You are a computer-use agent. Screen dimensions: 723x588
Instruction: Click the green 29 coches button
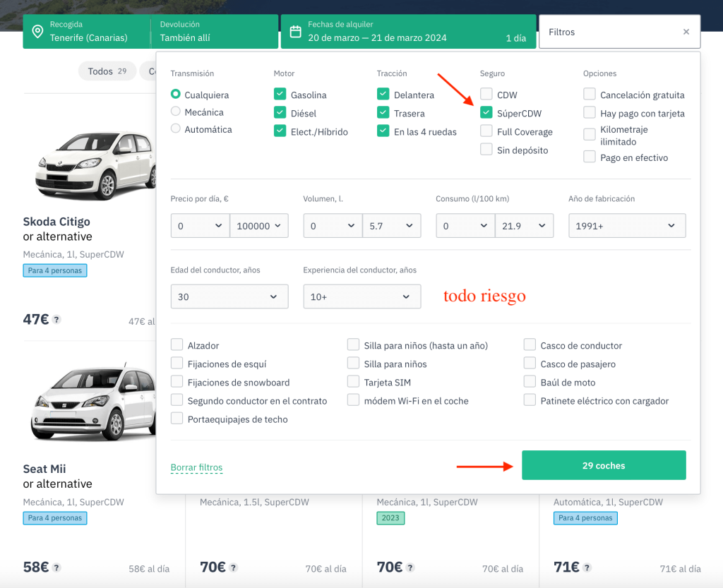(x=604, y=465)
